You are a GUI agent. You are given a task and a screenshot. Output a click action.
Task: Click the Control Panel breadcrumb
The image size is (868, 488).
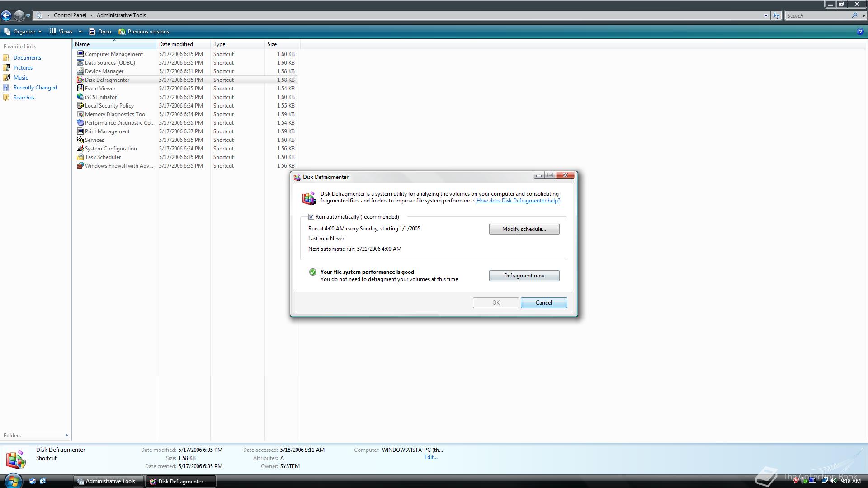point(70,15)
